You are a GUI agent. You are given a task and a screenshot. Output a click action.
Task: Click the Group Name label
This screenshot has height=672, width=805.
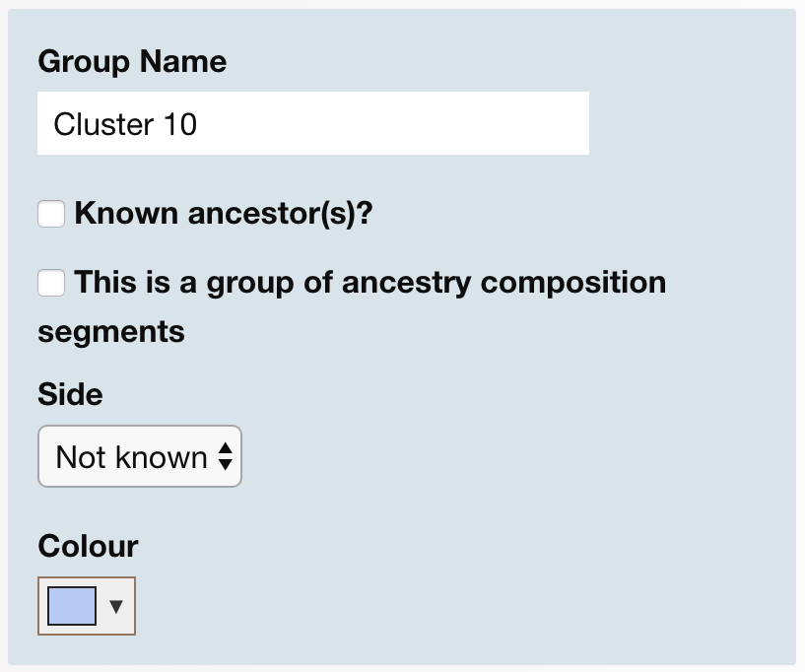point(131,61)
